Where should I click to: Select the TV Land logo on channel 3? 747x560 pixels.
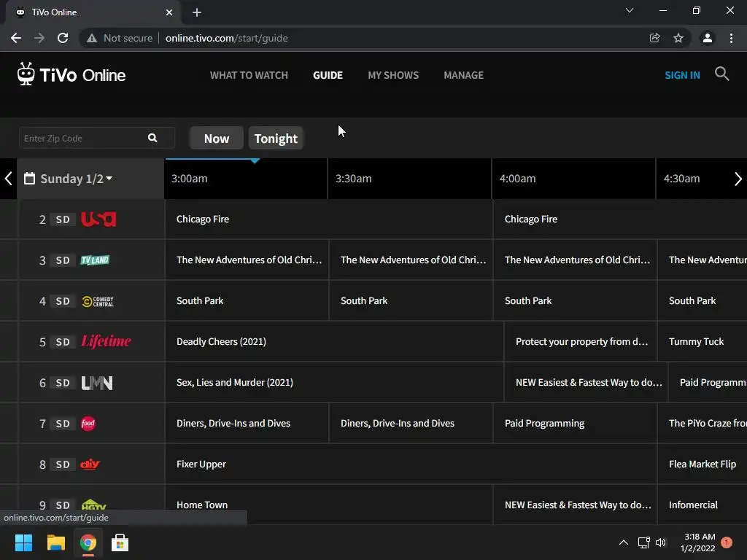click(x=95, y=260)
